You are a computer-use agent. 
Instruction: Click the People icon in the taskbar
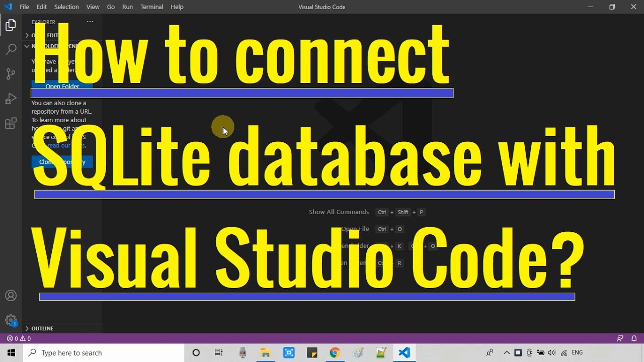point(490,353)
